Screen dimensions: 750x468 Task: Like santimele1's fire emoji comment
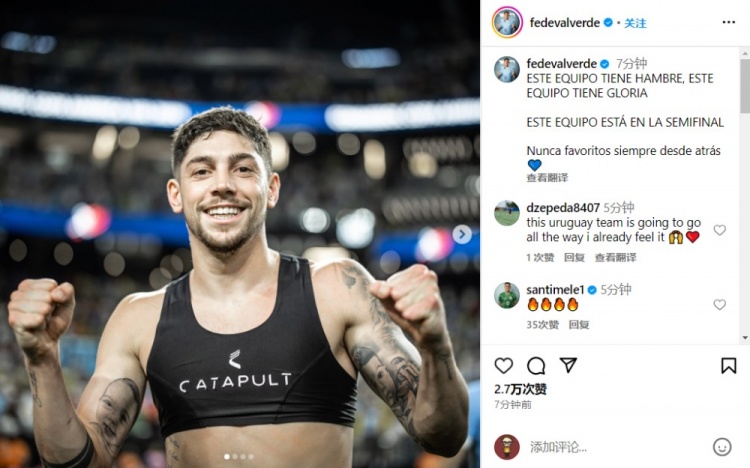pyautogui.click(x=719, y=304)
